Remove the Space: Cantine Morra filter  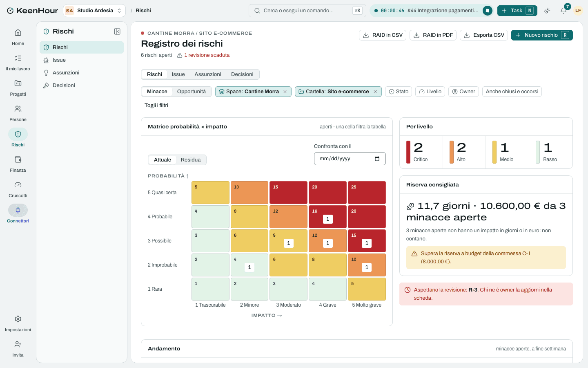tap(285, 92)
